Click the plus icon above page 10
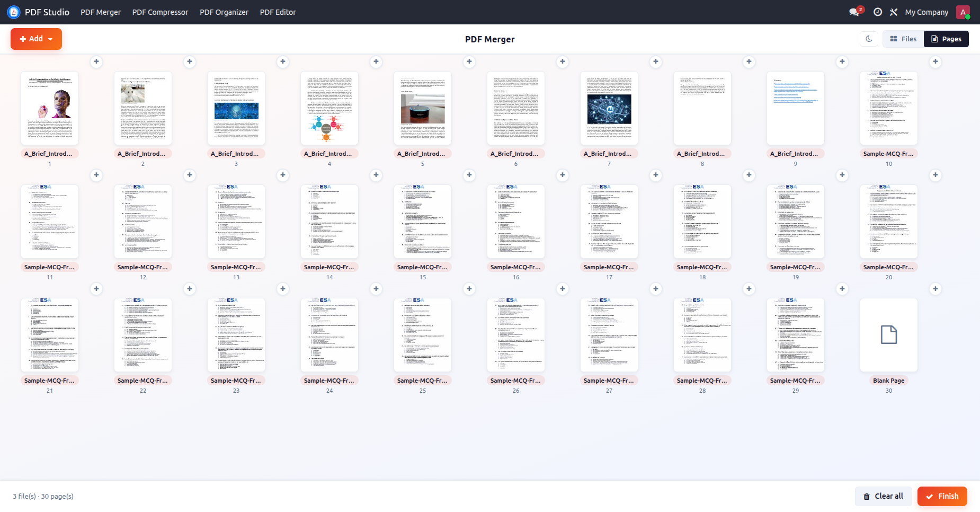This screenshot has width=980, height=512. click(x=936, y=61)
